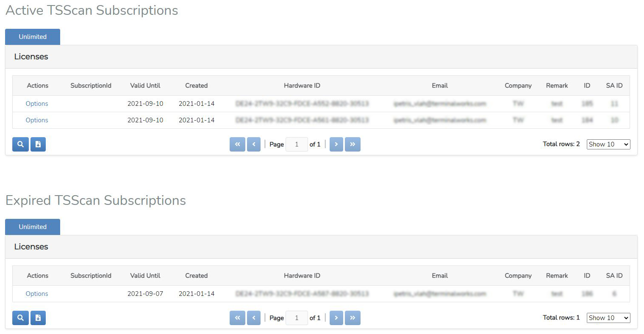Click the Total rows: 2 label
Screen dimensions: 644x334
tap(561, 144)
